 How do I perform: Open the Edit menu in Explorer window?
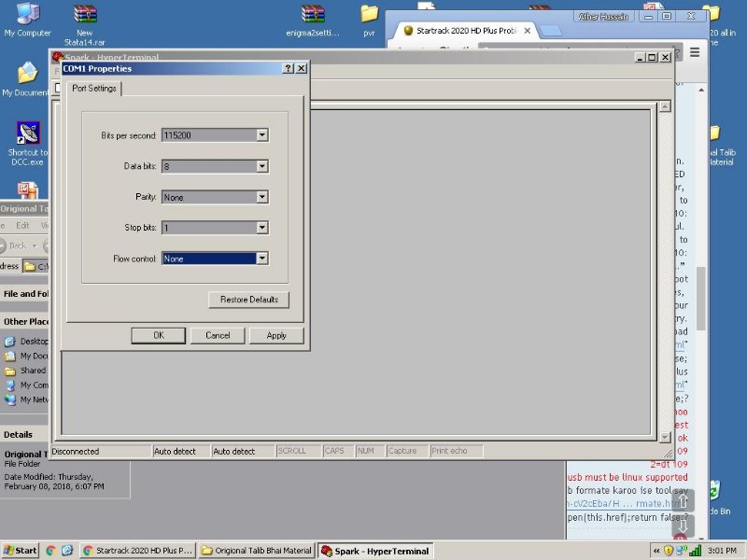(22, 225)
